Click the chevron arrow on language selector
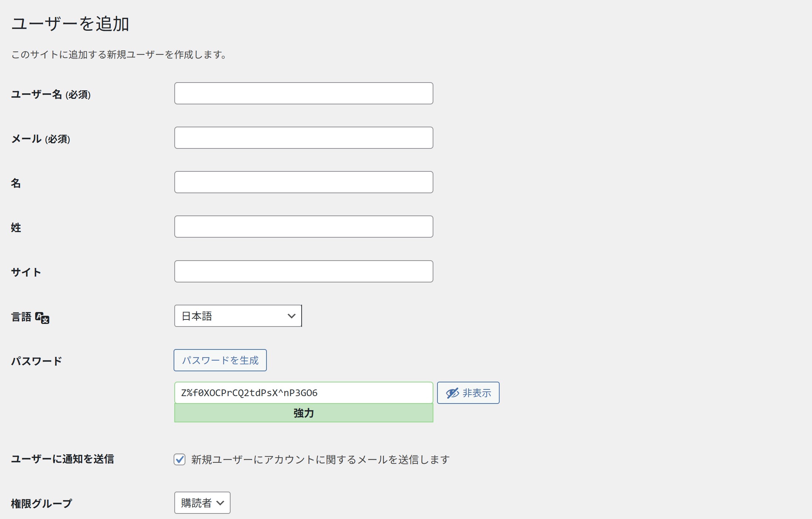812x519 pixels. (292, 316)
